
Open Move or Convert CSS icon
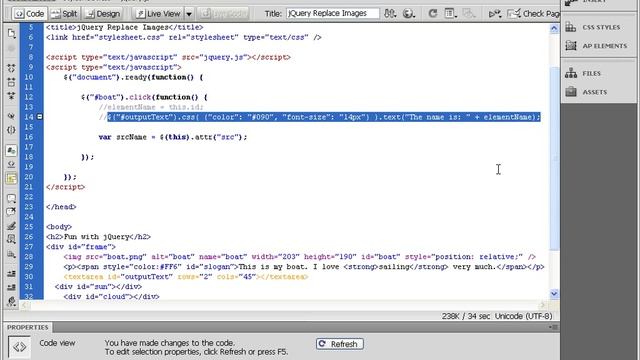click(11, 254)
